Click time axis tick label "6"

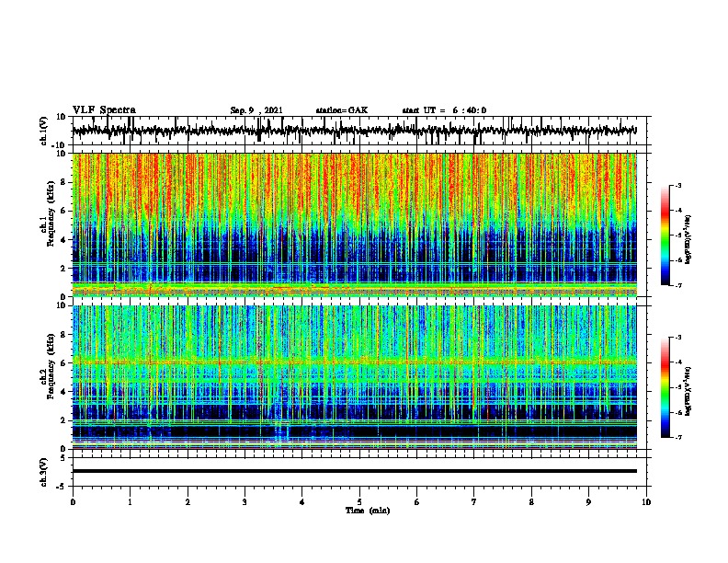417,502
